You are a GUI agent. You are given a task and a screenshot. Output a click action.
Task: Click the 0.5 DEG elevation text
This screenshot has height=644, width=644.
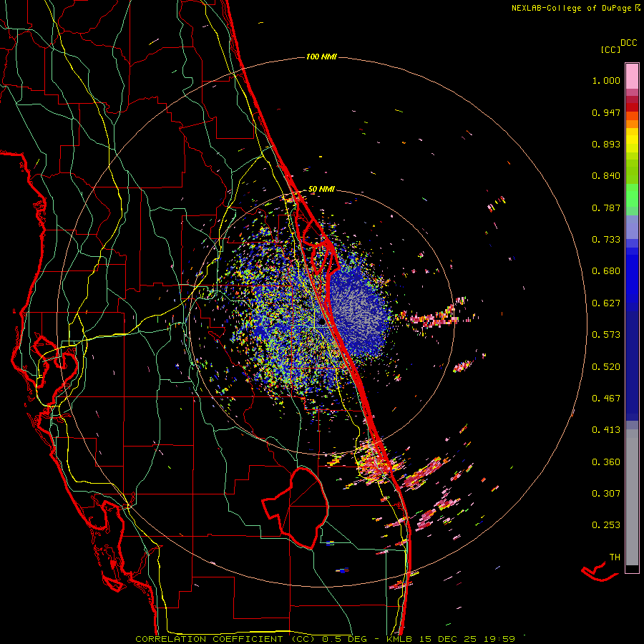tap(344, 639)
